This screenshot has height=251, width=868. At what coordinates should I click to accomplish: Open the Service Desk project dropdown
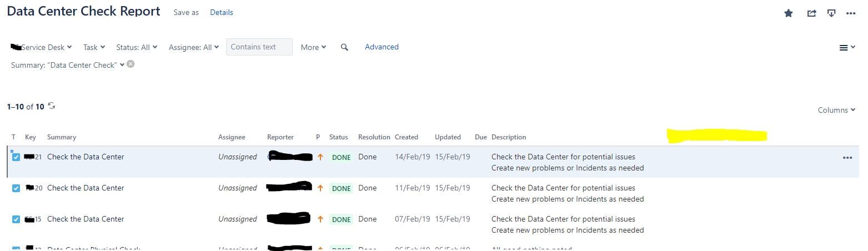pyautogui.click(x=42, y=47)
